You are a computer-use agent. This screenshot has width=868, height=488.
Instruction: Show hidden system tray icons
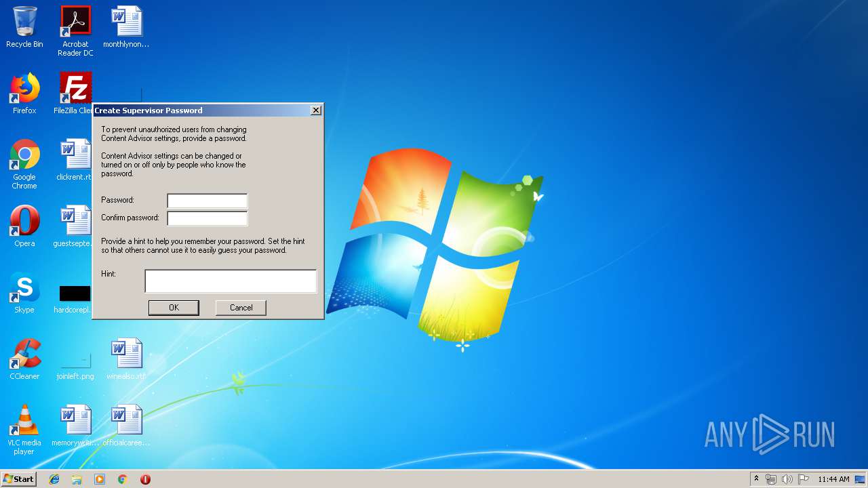coord(756,479)
